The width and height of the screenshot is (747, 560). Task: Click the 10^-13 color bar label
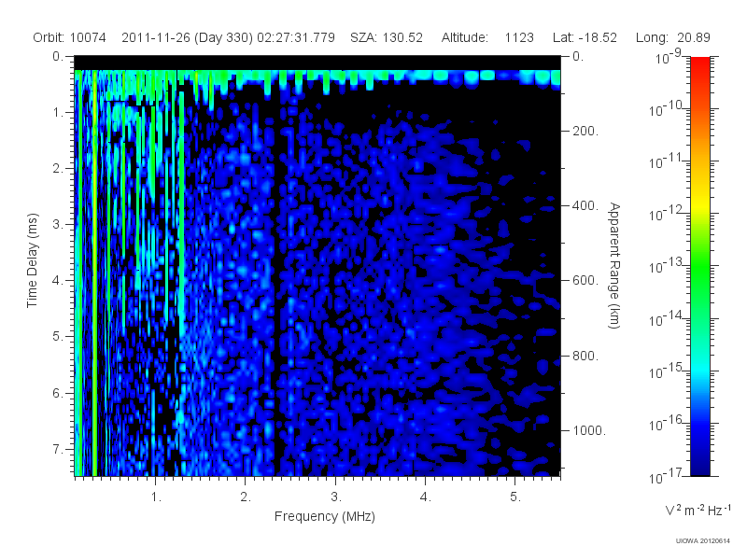[666, 266]
